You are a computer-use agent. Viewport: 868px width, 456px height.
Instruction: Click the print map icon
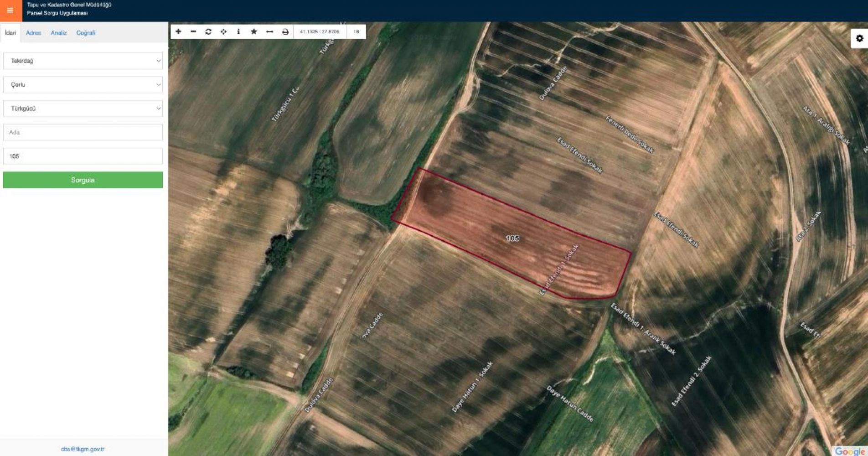(285, 31)
